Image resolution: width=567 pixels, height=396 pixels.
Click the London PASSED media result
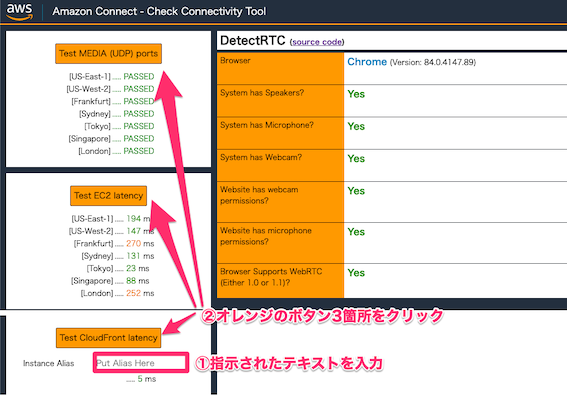pyautogui.click(x=116, y=151)
